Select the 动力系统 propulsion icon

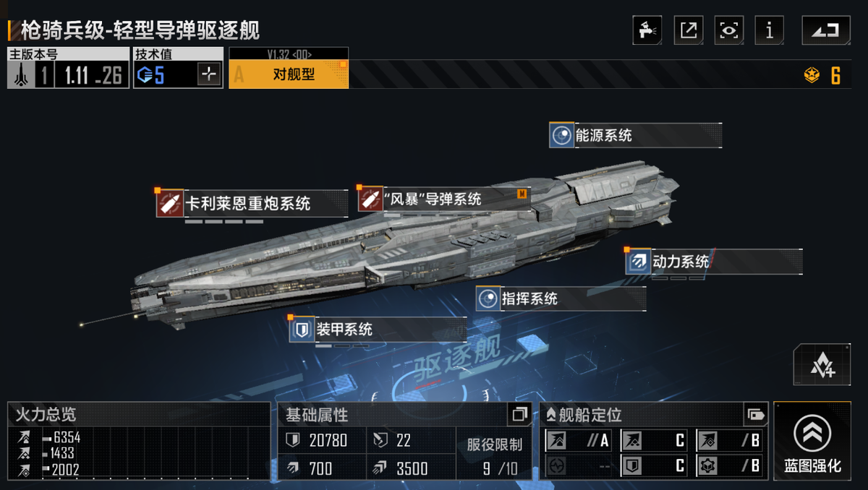[x=638, y=262]
